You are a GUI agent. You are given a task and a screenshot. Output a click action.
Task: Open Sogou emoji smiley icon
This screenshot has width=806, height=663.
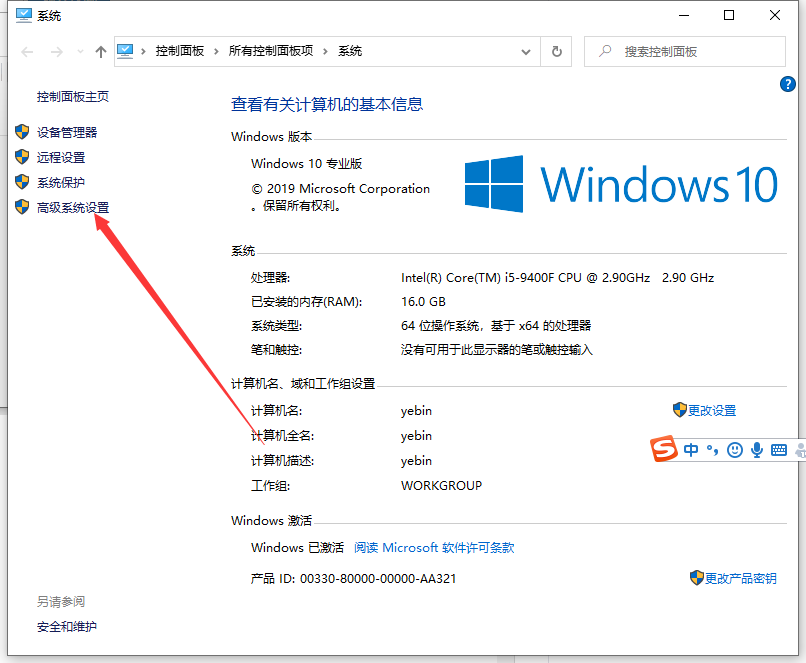point(735,450)
